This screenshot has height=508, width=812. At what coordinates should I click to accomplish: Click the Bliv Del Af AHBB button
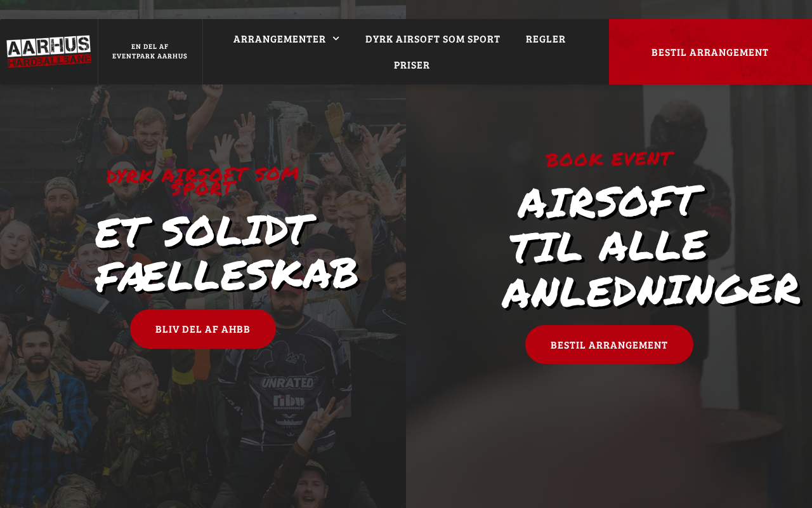pyautogui.click(x=203, y=329)
